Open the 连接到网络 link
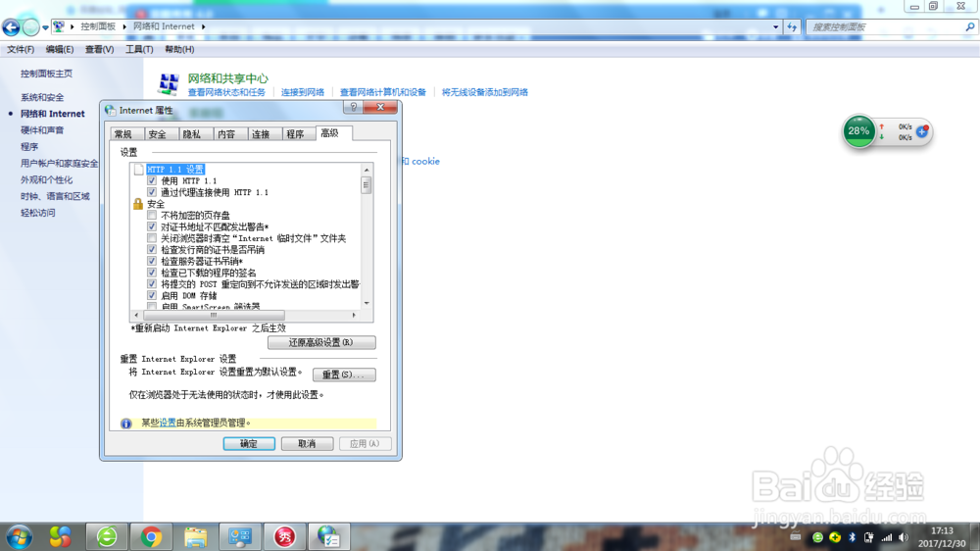Viewport: 980px width, 551px height. point(303,92)
